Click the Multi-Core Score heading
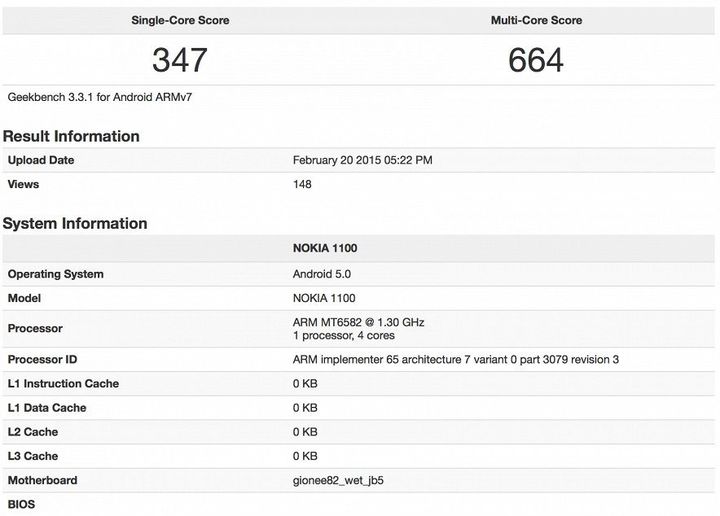This screenshot has width=720, height=516. tap(536, 20)
